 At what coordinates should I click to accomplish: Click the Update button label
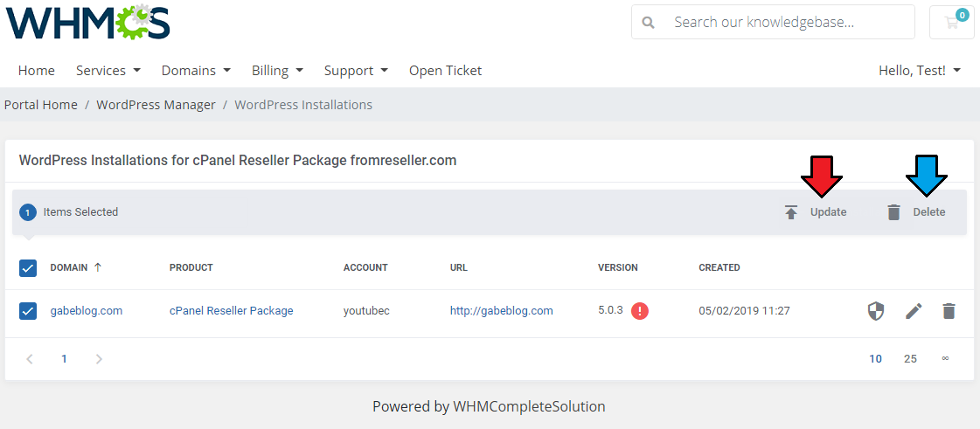pos(828,212)
